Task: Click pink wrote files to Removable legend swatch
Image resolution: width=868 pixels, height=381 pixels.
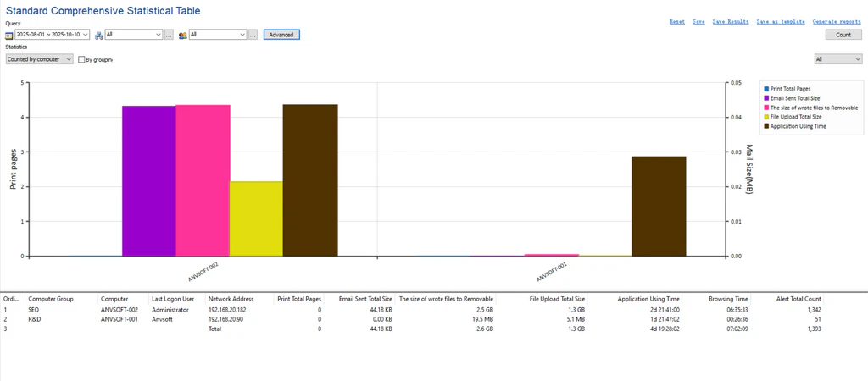Action: coord(766,108)
